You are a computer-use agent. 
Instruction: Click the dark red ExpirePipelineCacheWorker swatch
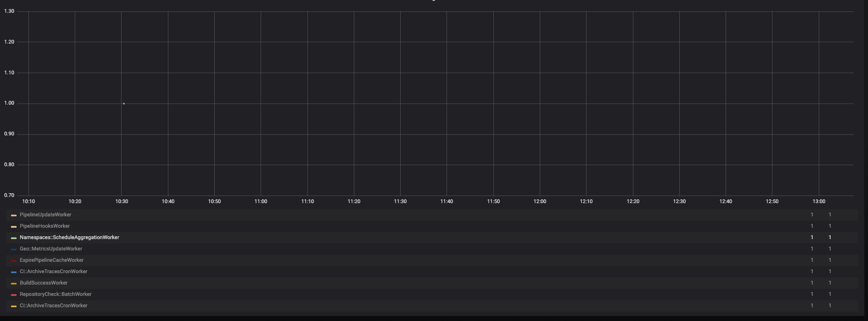click(14, 261)
